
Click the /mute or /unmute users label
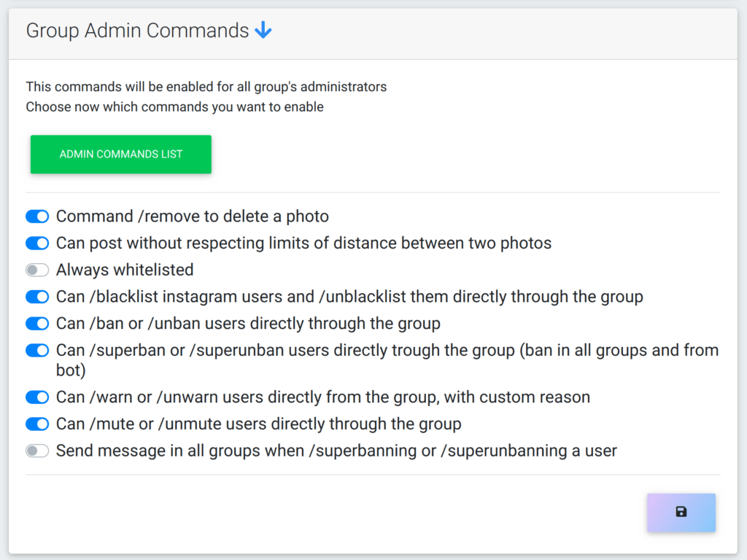[x=258, y=424]
